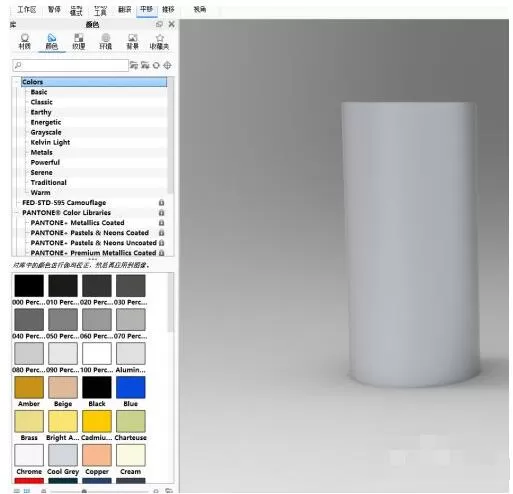Select the 推移 dolly camera tool

click(168, 9)
